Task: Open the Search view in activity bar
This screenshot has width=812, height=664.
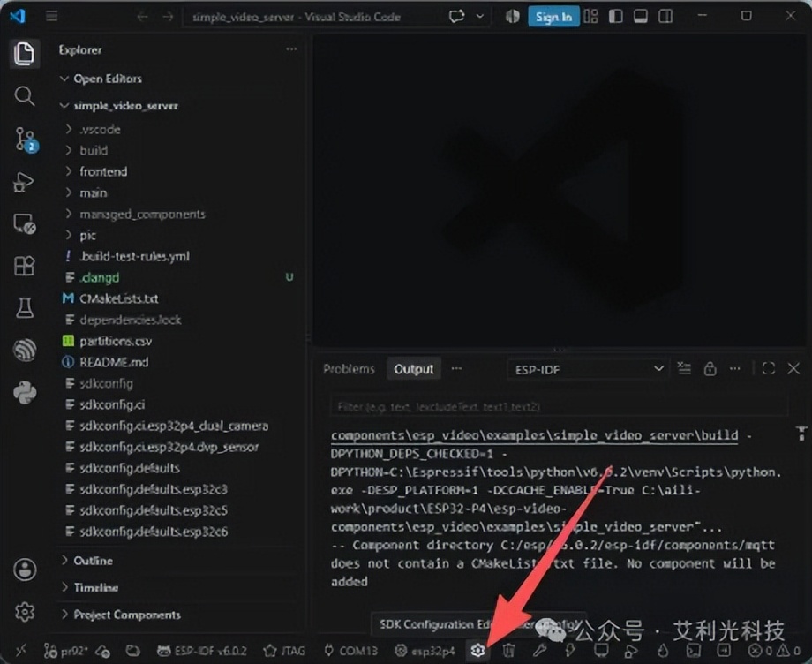Action: point(25,96)
